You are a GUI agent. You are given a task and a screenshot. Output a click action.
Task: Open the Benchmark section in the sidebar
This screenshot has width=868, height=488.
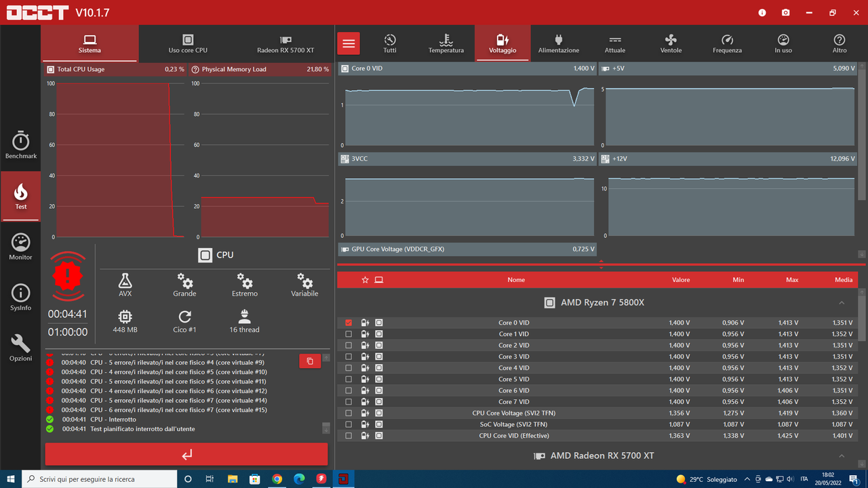point(20,145)
